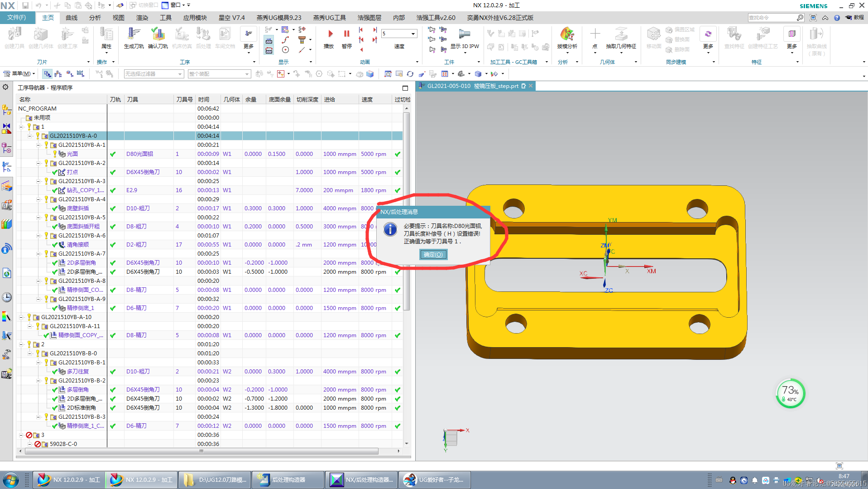Open the help question mark icon
Viewport: 868px width, 489px height.
click(837, 18)
